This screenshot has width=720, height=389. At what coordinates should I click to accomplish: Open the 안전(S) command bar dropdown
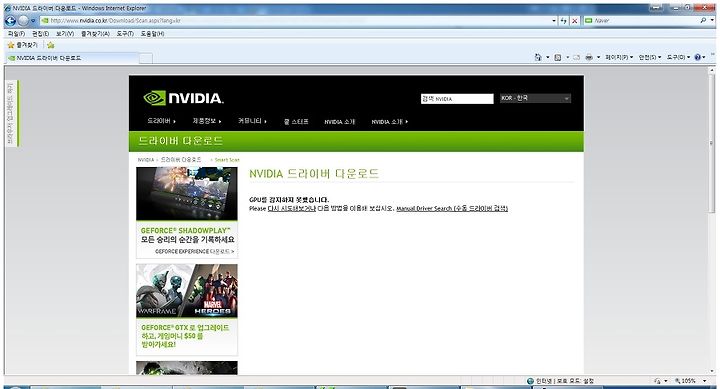pos(650,57)
